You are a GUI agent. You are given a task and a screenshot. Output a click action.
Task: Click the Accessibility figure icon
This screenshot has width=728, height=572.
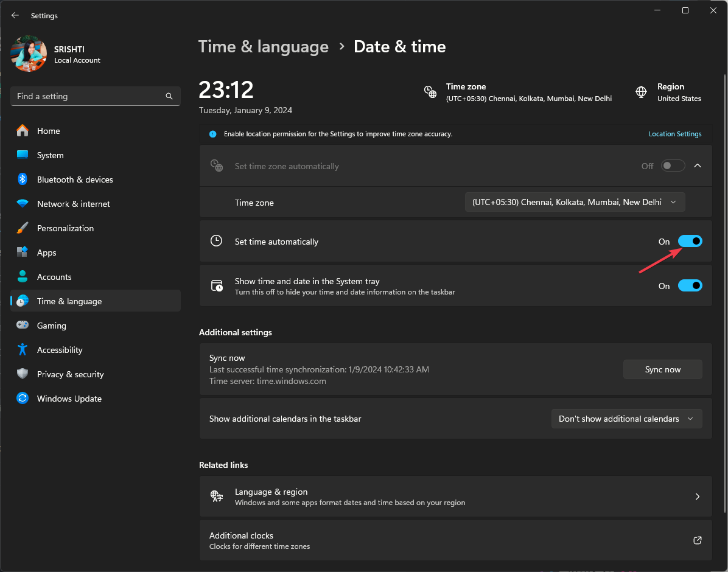point(23,350)
